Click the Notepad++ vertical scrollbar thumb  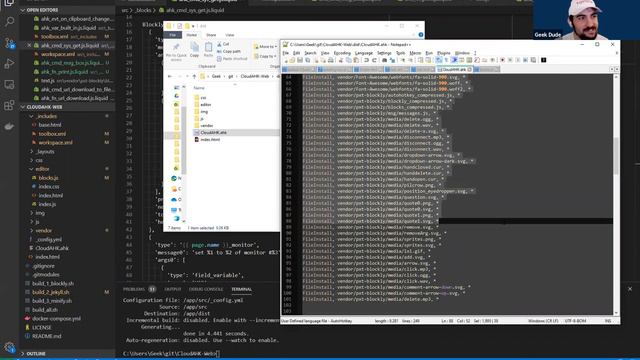(x=616, y=155)
